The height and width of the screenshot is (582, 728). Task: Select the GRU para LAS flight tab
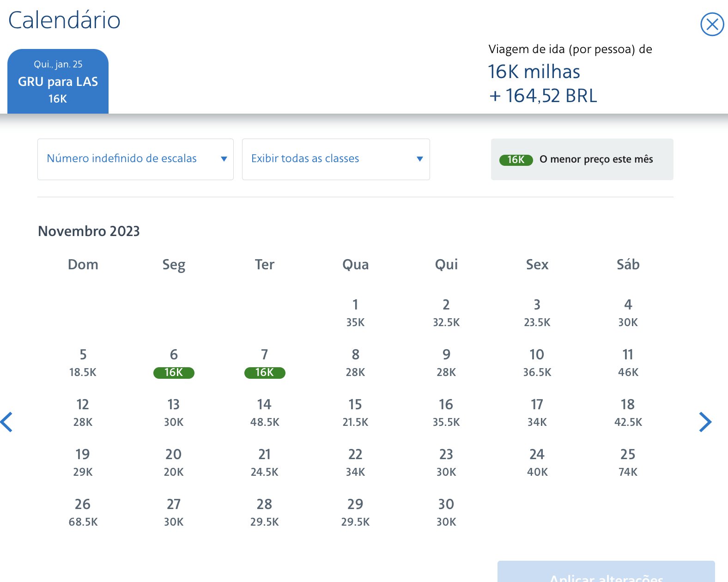[58, 81]
